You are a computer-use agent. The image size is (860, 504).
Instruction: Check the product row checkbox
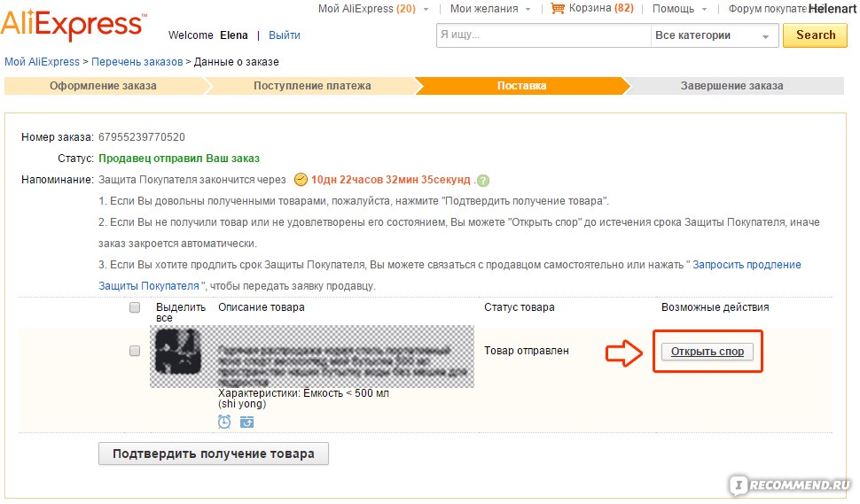135,351
